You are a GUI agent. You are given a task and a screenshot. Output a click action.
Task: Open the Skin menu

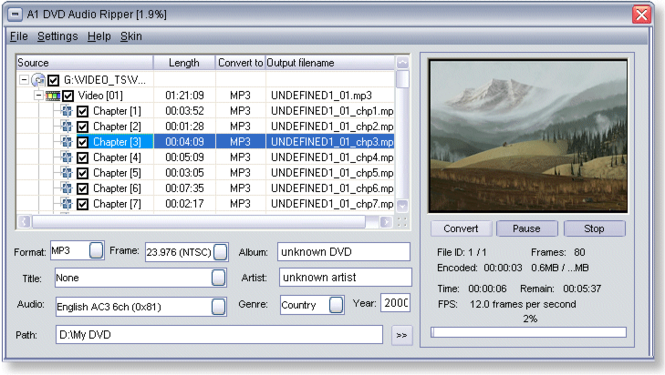tap(131, 36)
